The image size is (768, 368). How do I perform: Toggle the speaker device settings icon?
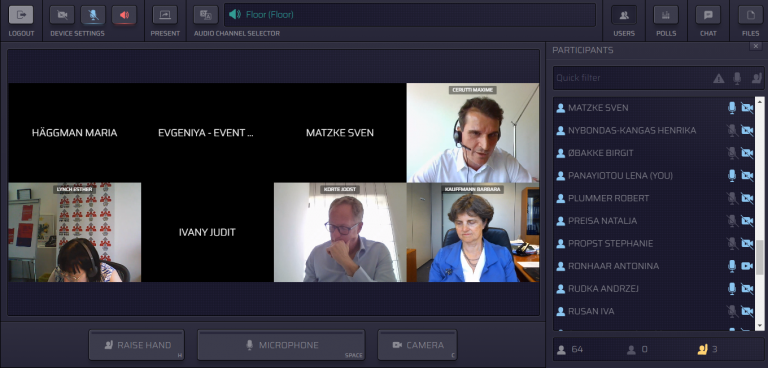[124, 15]
